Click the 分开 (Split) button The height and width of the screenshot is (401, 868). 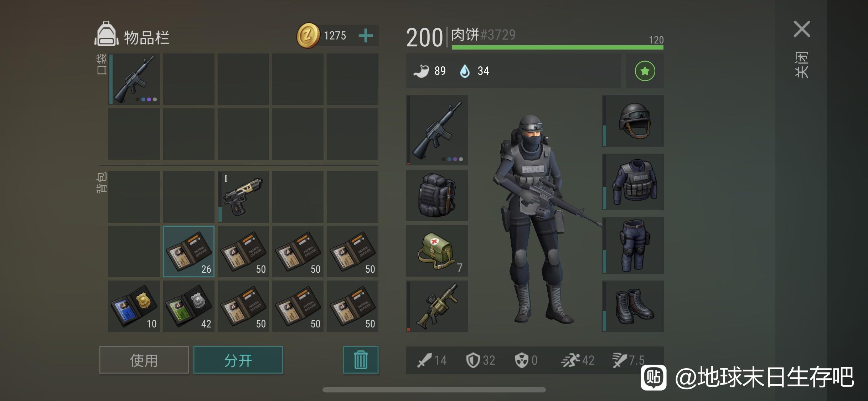[x=238, y=360]
